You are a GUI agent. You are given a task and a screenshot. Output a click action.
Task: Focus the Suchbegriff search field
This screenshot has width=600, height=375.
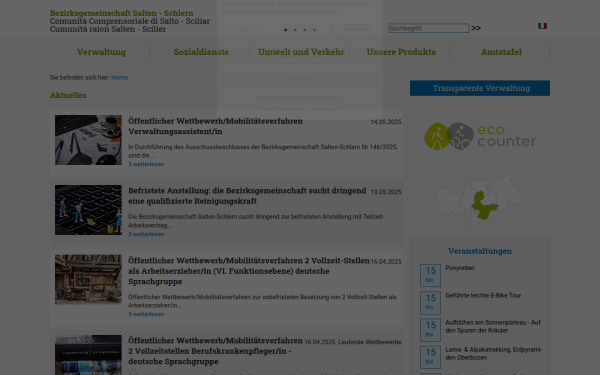[428, 28]
